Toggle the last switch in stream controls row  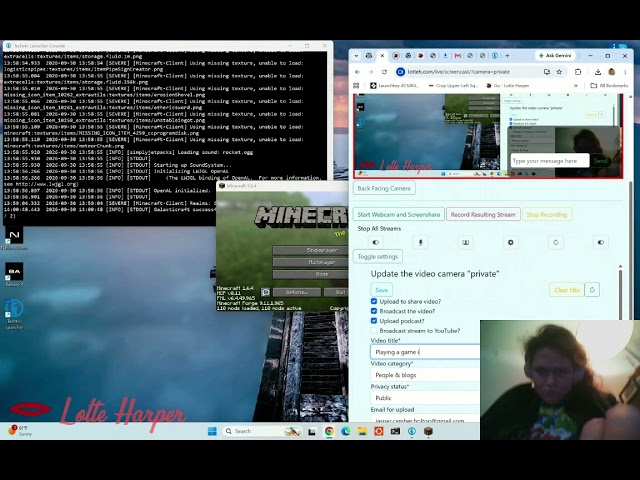tap(600, 242)
